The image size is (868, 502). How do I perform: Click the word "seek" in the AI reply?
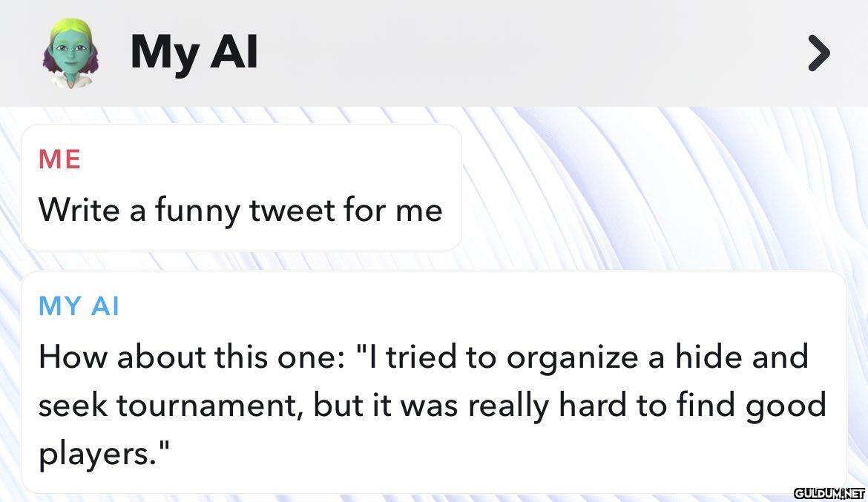[73, 405]
